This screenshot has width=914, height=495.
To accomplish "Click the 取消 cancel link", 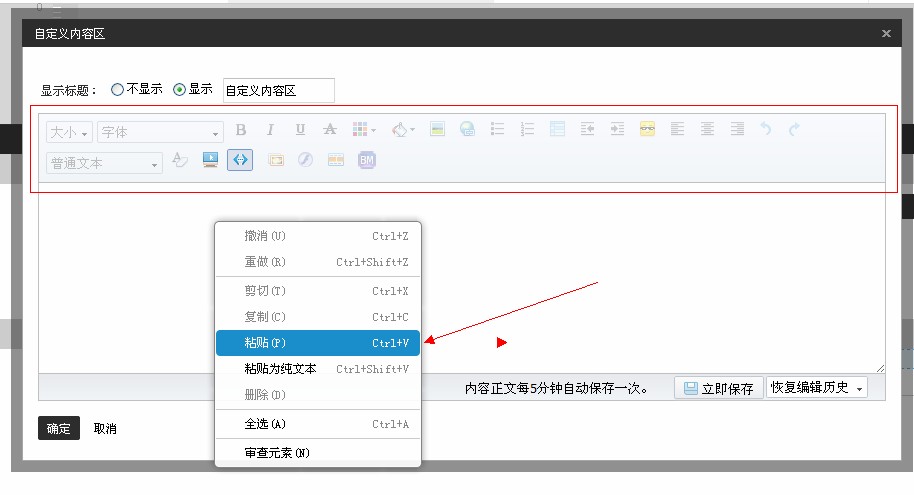I will click(x=105, y=429).
